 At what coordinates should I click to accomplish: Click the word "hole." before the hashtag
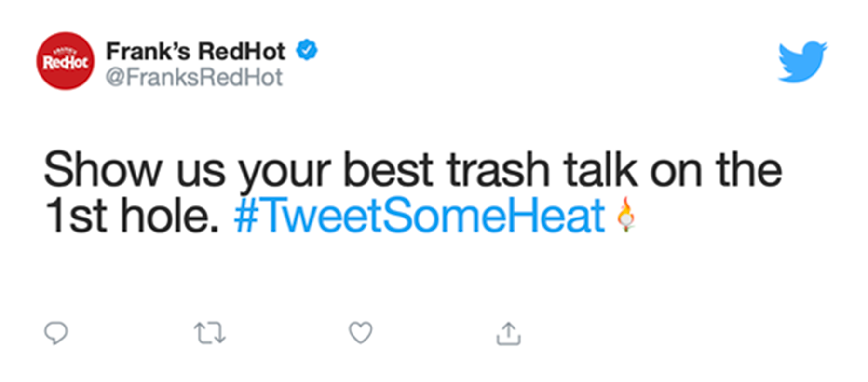169,216
